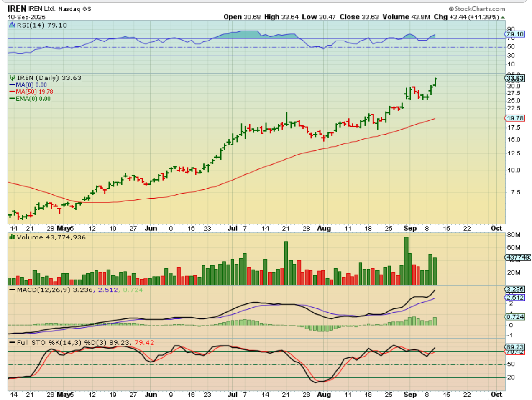The width and height of the screenshot is (532, 400).
Task: Click the Low 30.47 value
Action: 319,17
